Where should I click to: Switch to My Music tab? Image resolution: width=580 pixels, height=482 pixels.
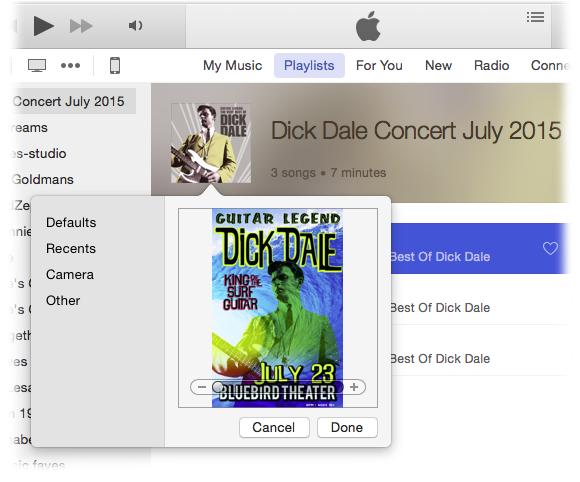click(x=232, y=65)
